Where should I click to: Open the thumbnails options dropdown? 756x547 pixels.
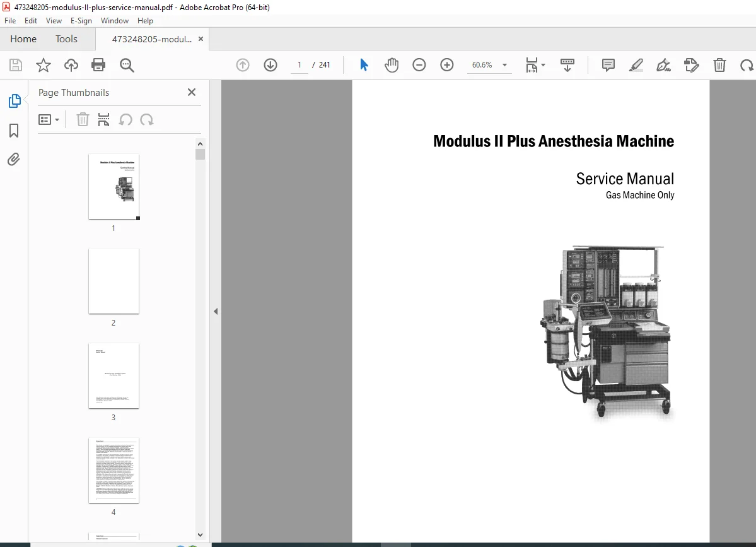[49, 120]
